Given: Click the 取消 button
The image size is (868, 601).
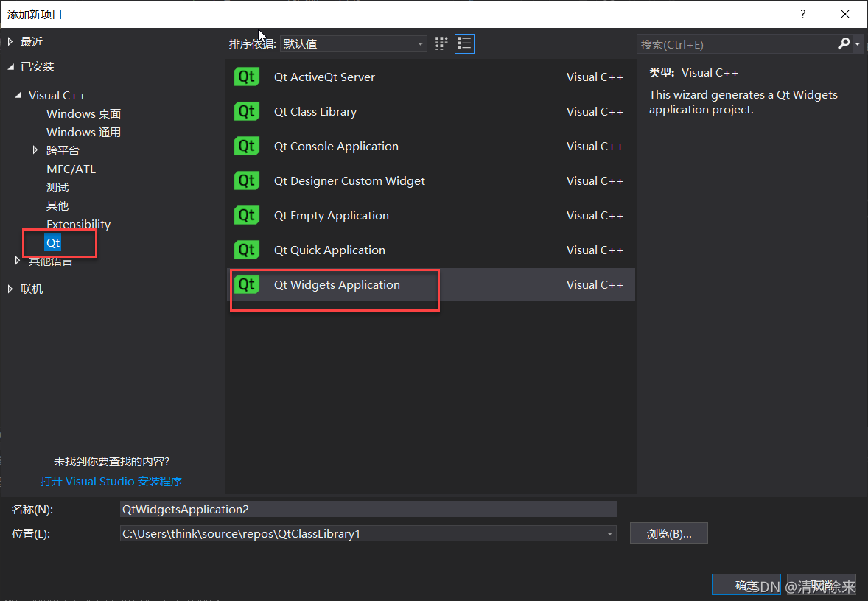Looking at the screenshot, I should pos(822,585).
